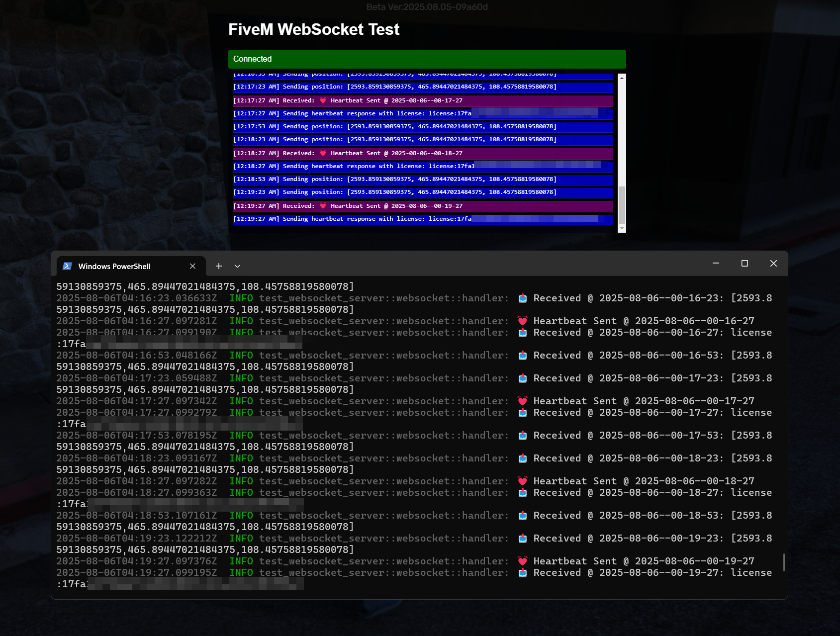Click the log scrollbar down arrow
This screenshot has width=840, height=636.
pos(622,229)
